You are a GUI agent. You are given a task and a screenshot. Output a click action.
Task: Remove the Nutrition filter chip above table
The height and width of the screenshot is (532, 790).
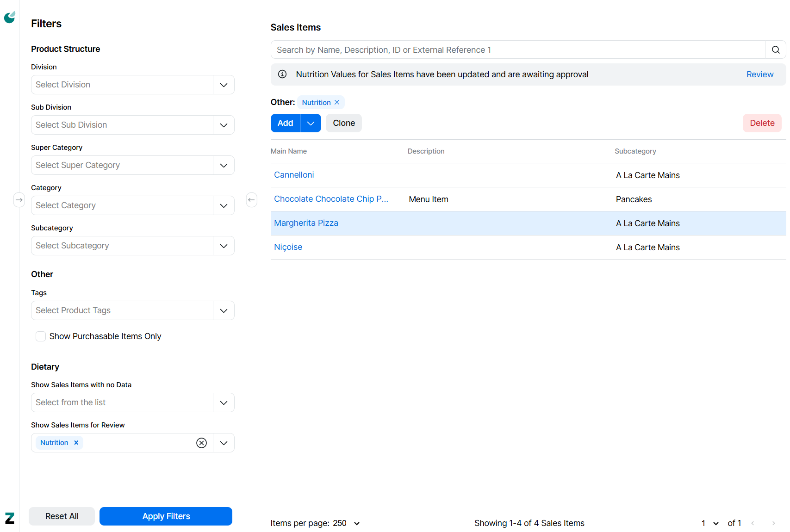(x=337, y=103)
